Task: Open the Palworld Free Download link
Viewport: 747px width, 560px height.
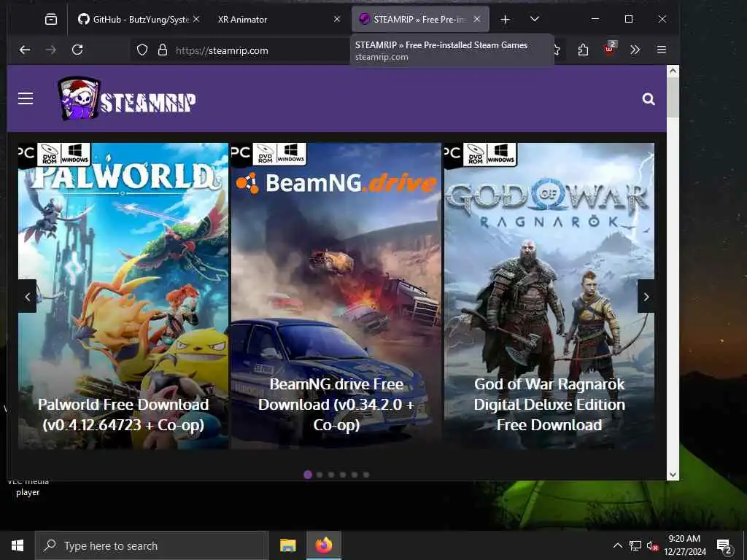Action: pos(123,414)
